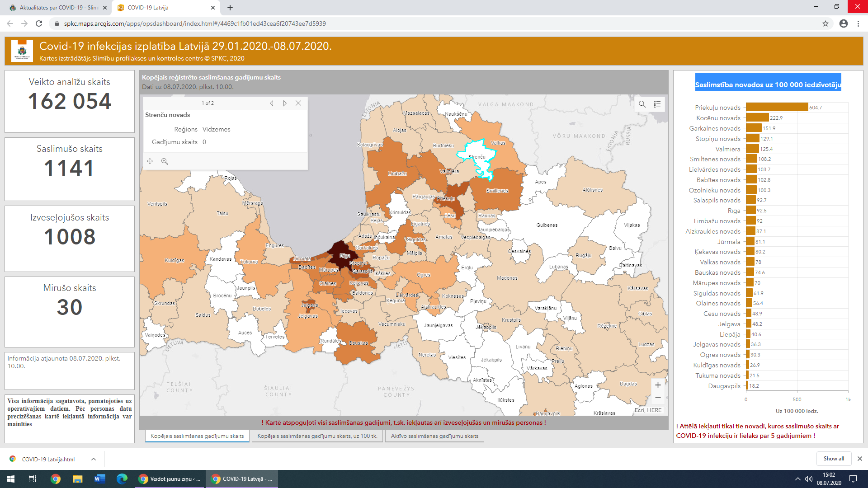This screenshot has height=488, width=868.
Task: Expand the COVID-19 Latvijā.html download options
Action: coord(94,459)
